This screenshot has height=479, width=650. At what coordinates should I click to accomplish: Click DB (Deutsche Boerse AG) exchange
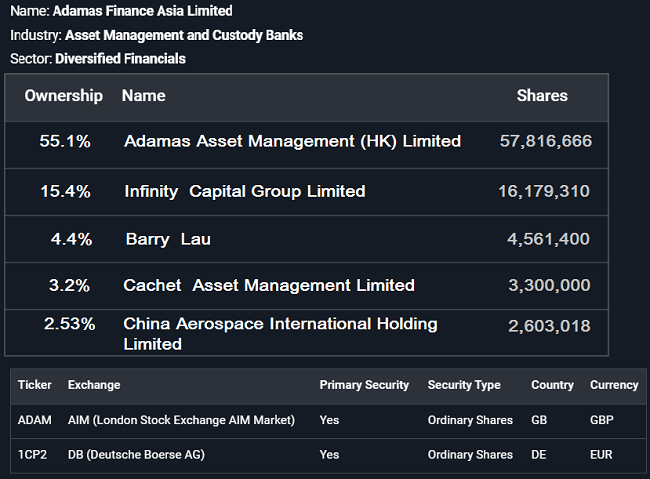tap(136, 455)
